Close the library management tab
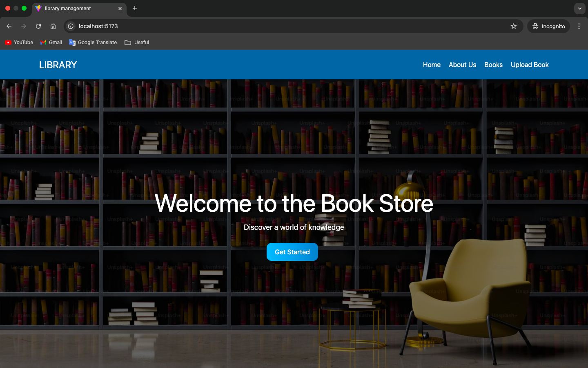The width and height of the screenshot is (588, 368). (x=120, y=9)
